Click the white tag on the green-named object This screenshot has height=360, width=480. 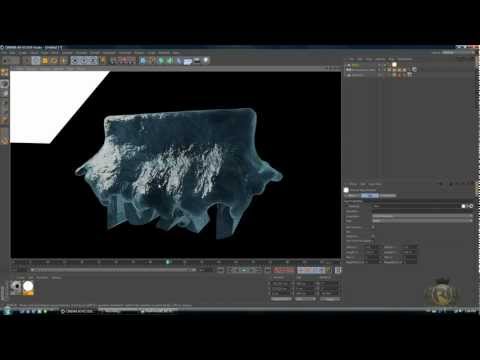(x=394, y=65)
